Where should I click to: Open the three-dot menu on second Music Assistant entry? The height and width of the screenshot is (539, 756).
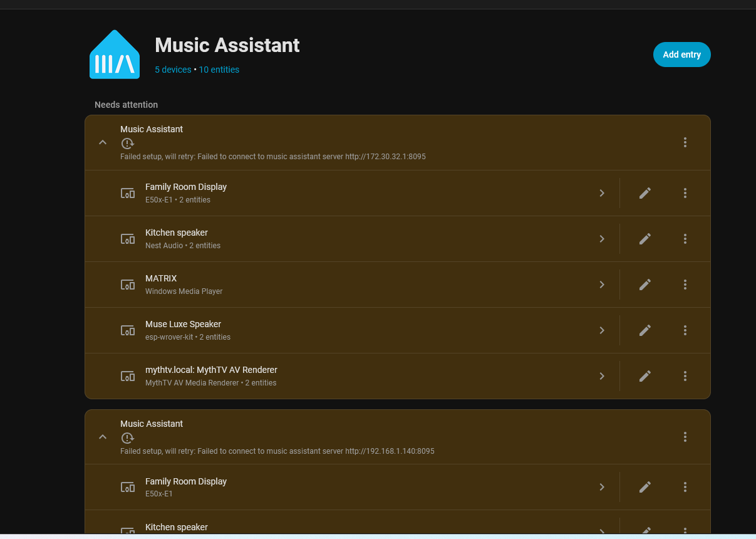point(685,437)
